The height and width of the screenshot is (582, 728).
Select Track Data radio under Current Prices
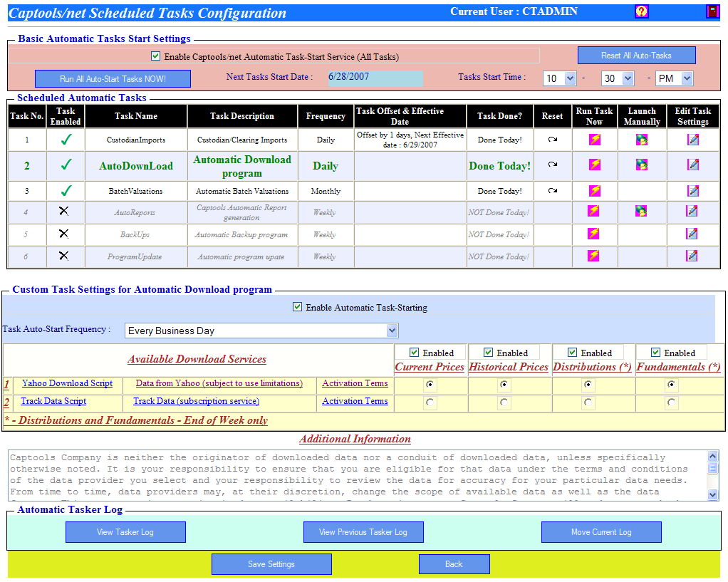coord(430,402)
